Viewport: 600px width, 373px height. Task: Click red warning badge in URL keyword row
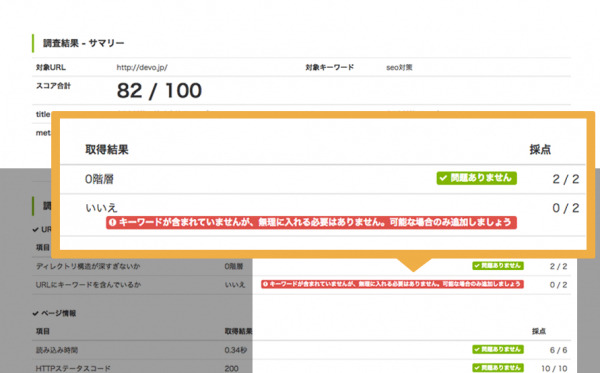click(x=392, y=284)
